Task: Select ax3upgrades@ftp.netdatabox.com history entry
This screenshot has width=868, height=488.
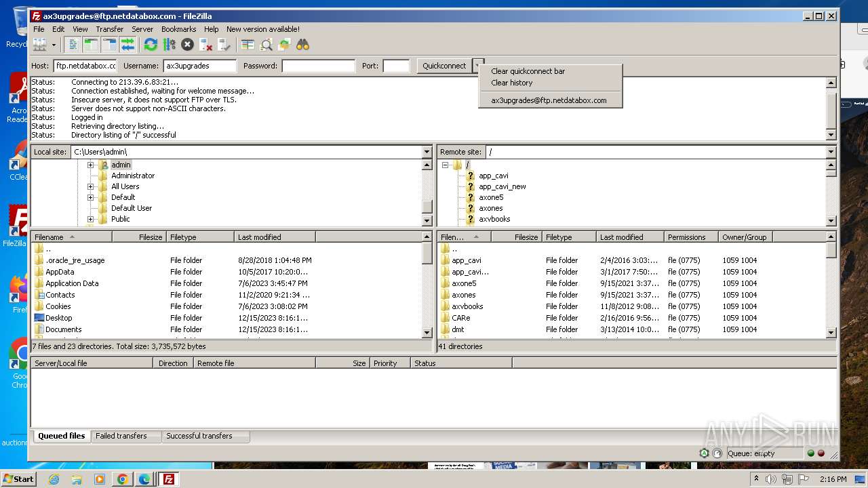Action: [550, 100]
